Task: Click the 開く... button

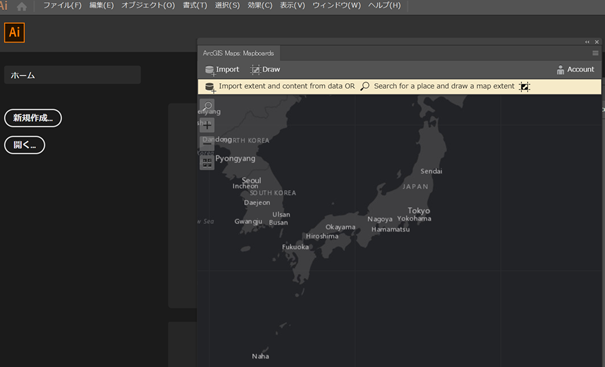Action: [24, 145]
